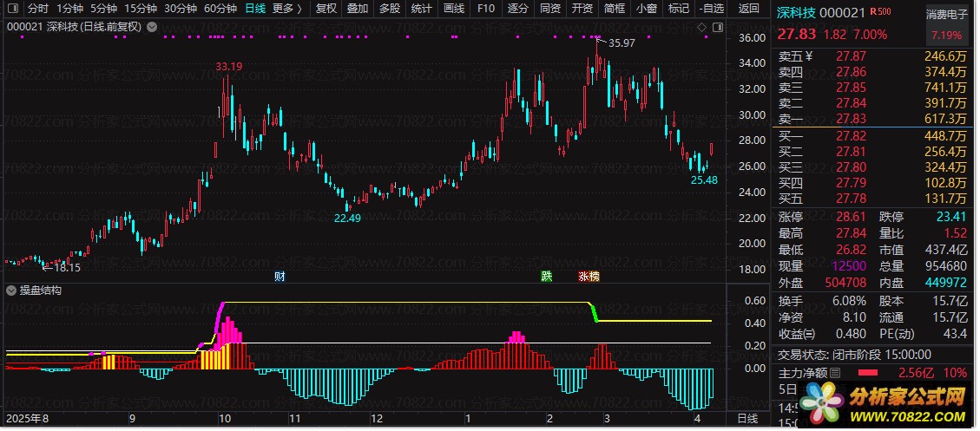Click the diamond icon on the chart header

click(702, 27)
